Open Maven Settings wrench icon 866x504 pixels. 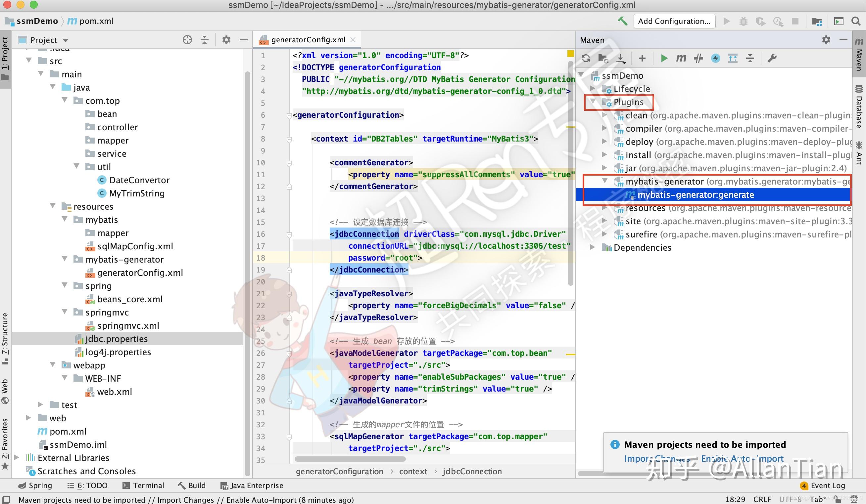pos(772,58)
